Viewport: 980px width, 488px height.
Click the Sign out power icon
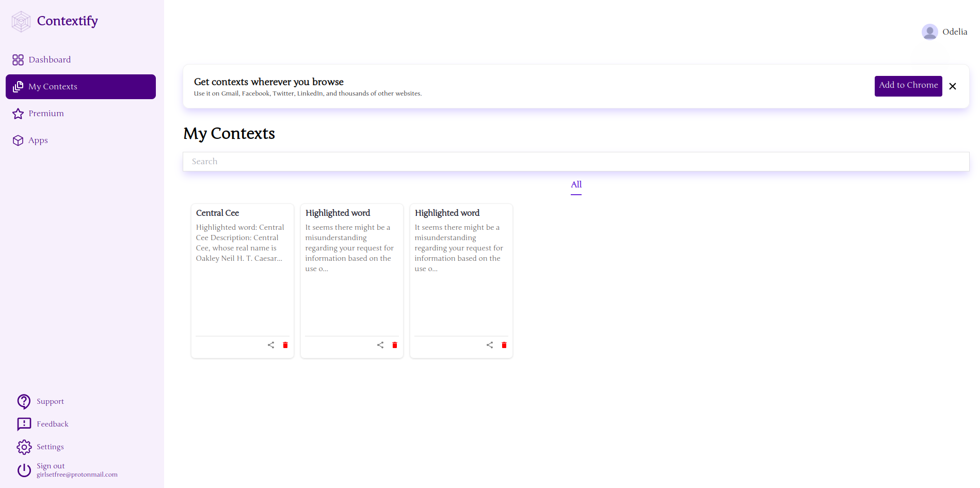coord(24,470)
